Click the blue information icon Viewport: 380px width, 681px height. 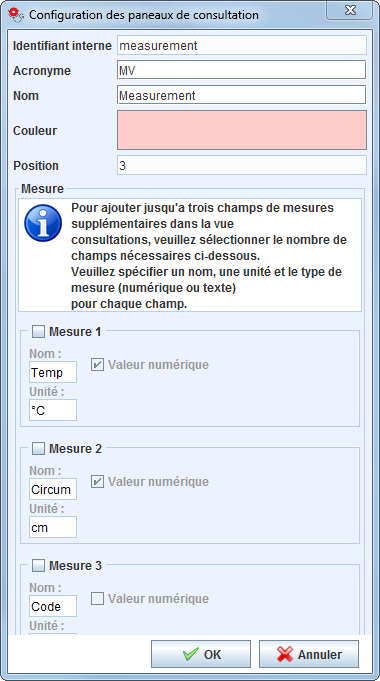coord(43,223)
